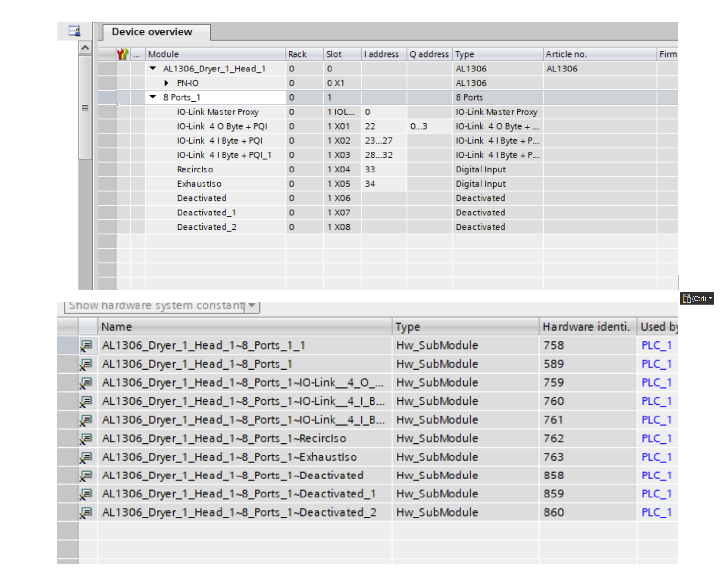The width and height of the screenshot is (727, 588).
Task: Collapse the AL1306_Dryer_1_Head_1 tree node
Action: (x=153, y=69)
